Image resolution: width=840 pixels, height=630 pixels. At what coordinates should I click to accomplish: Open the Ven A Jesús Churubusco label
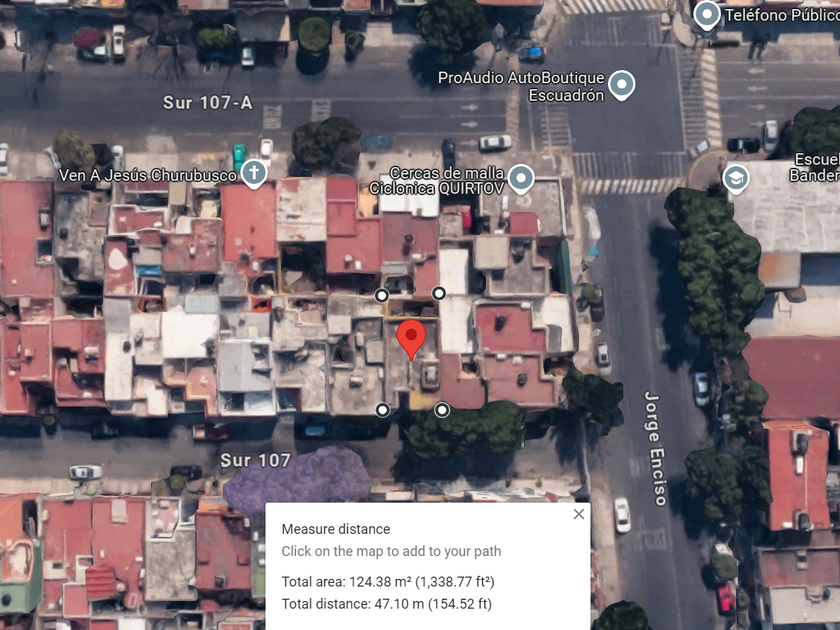tap(147, 175)
